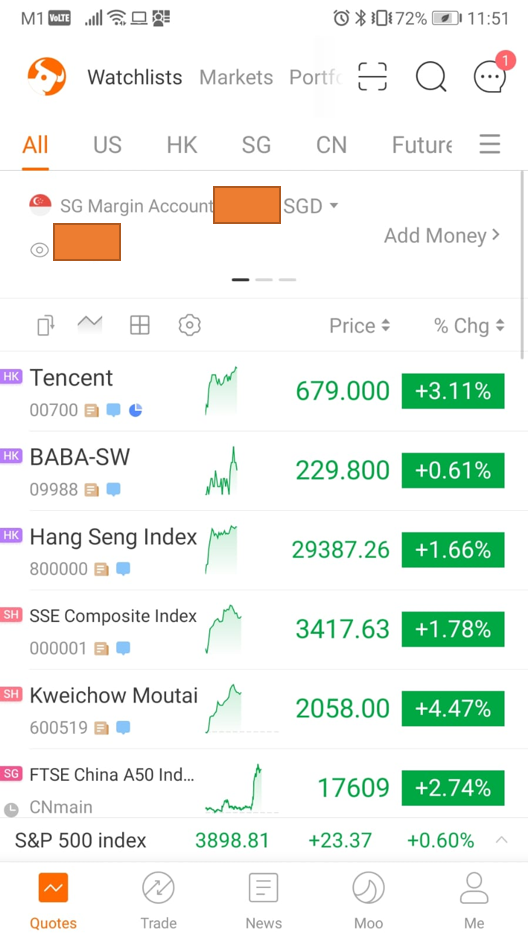Toggle the mini chart line display icon
The image size is (528, 941).
pos(90,324)
